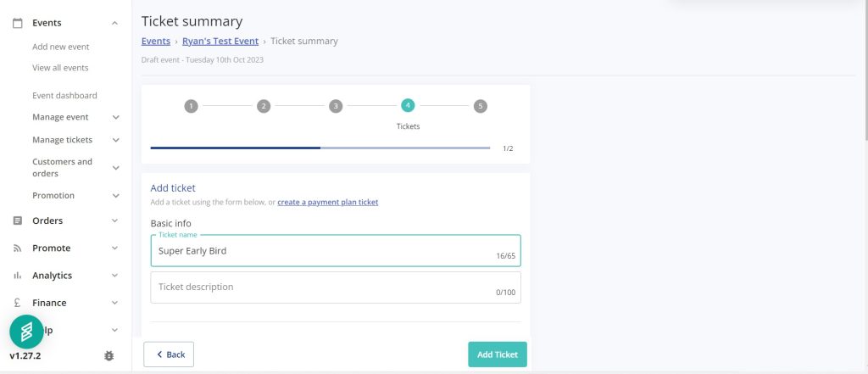Follow the create a payment plan ticket link

[327, 202]
